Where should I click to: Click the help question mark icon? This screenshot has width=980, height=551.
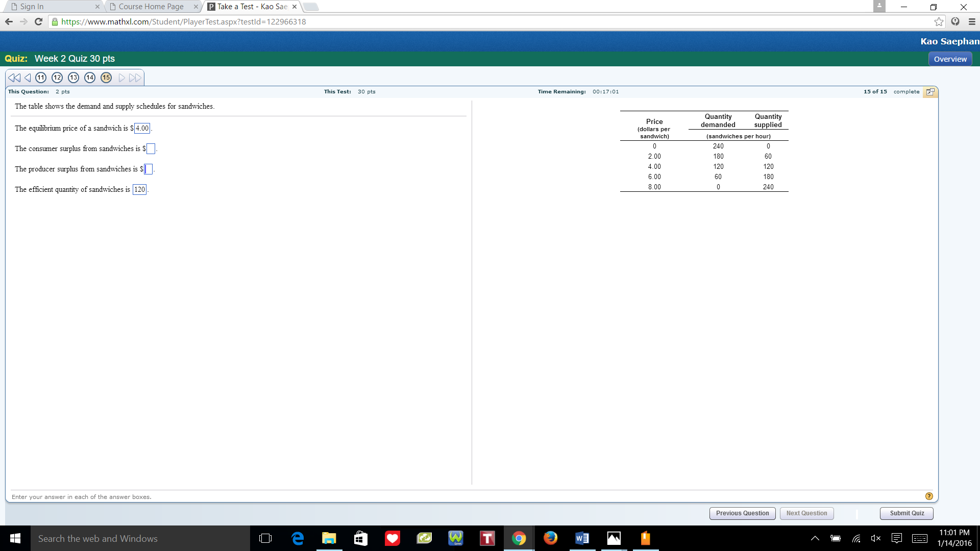pos(929,496)
